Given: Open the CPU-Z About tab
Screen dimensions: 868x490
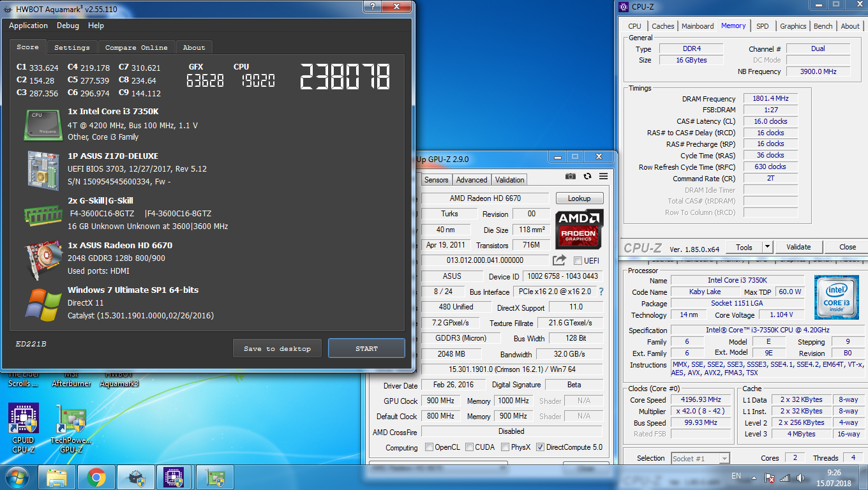Looking at the screenshot, I should (849, 26).
